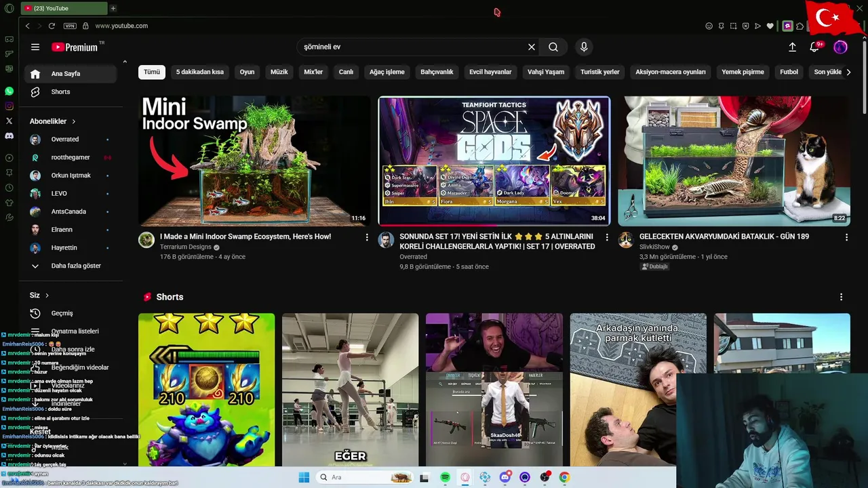Image resolution: width=868 pixels, height=488 pixels.
Task: Show more filter chips with right arrow
Action: pyautogui.click(x=848, y=72)
